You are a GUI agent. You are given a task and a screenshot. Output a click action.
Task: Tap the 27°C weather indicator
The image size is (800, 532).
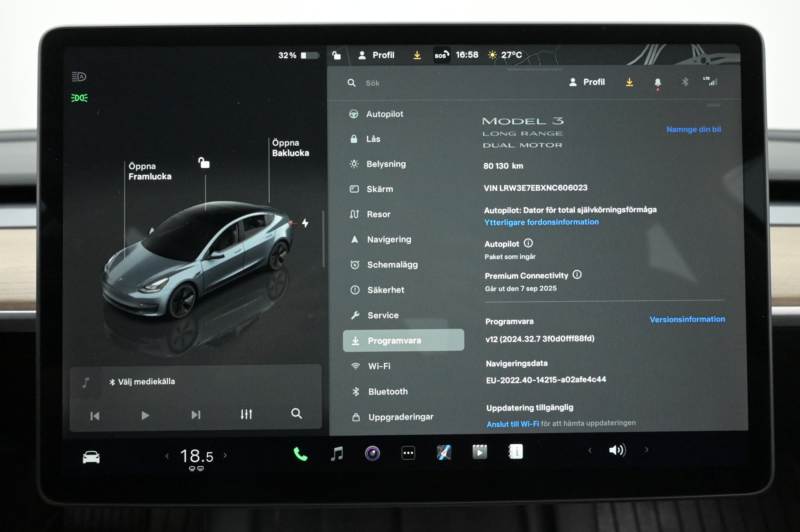click(x=505, y=55)
